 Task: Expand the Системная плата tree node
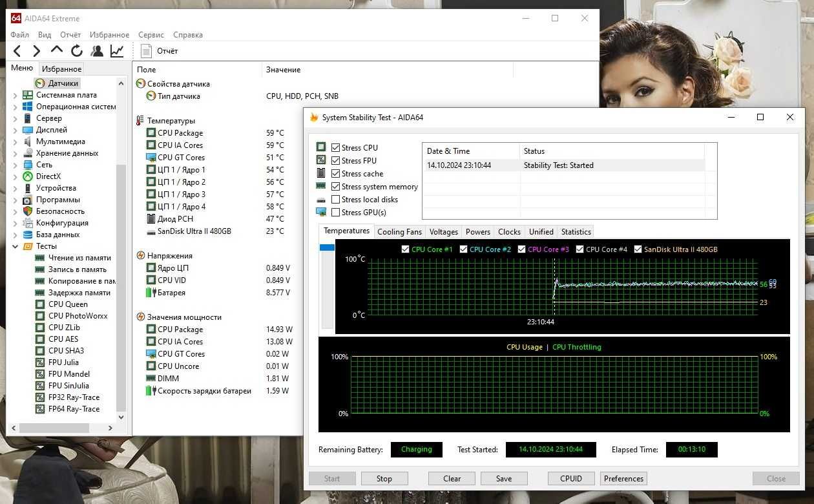[x=16, y=95]
